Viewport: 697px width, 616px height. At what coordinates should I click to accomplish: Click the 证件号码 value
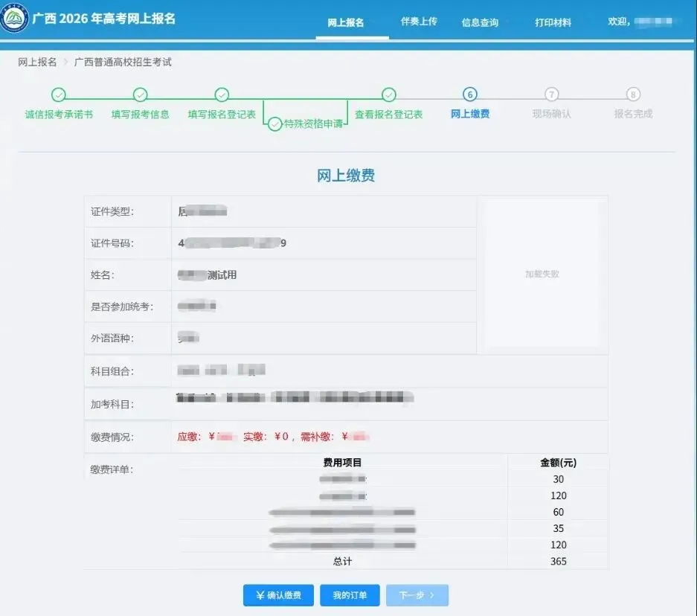pyautogui.click(x=232, y=243)
